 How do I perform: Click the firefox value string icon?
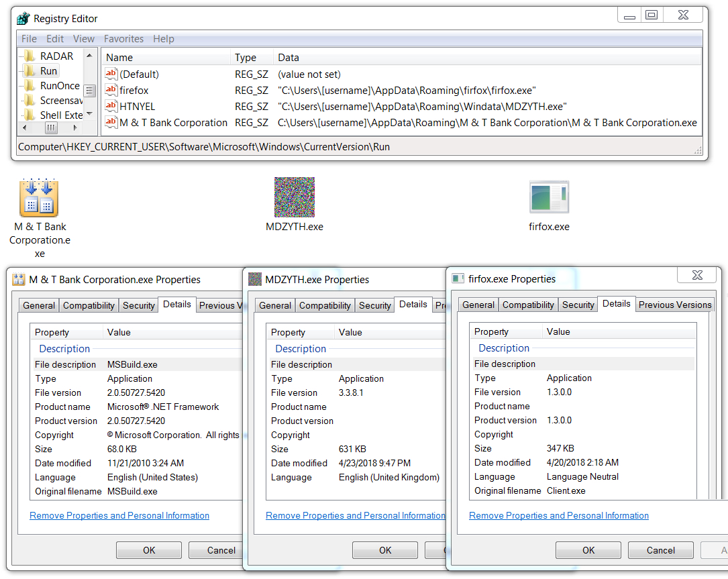[x=111, y=90]
